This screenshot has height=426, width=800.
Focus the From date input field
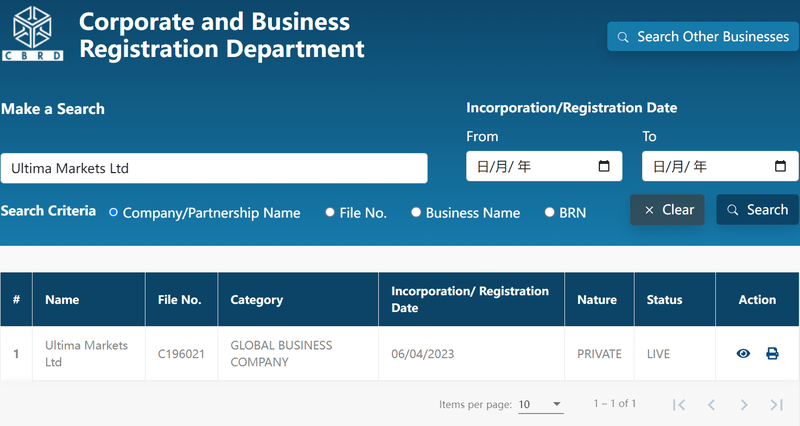544,166
